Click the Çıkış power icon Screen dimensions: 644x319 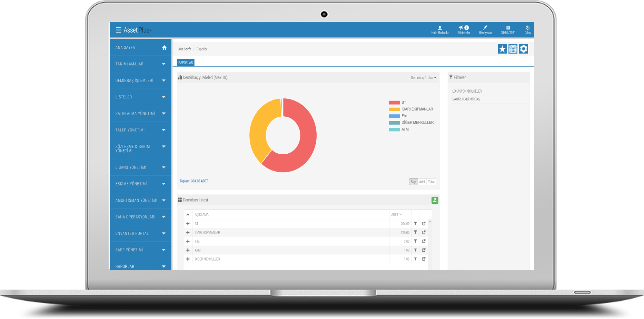pyautogui.click(x=527, y=28)
